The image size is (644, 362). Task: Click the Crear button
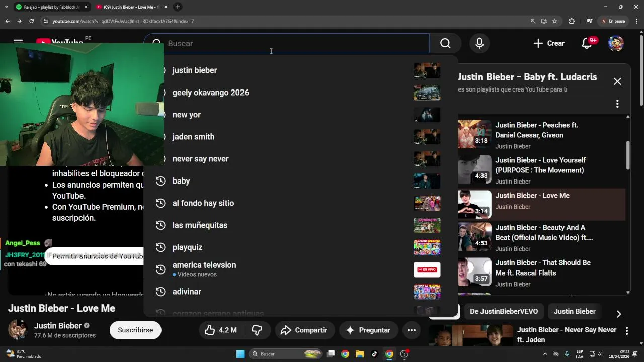click(x=549, y=43)
